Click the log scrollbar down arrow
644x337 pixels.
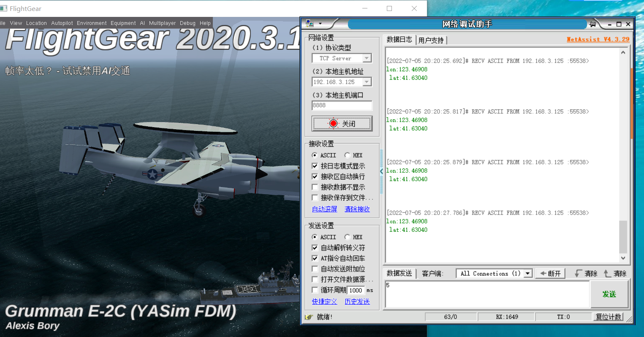623,258
